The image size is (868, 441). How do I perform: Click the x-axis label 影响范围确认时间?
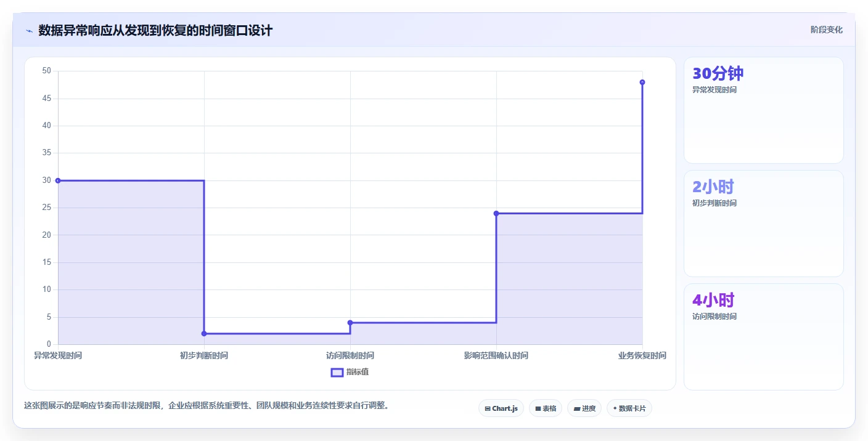click(x=496, y=355)
